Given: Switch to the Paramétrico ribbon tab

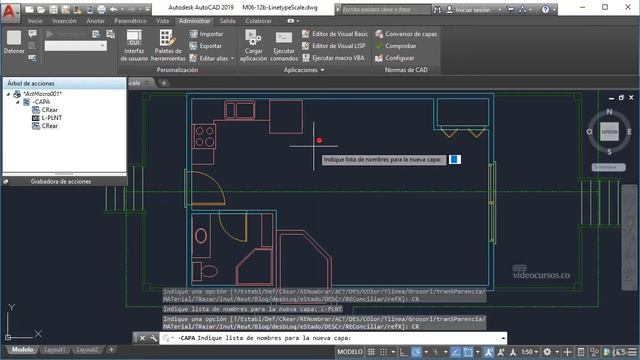Looking at the screenshot, I should 130,21.
